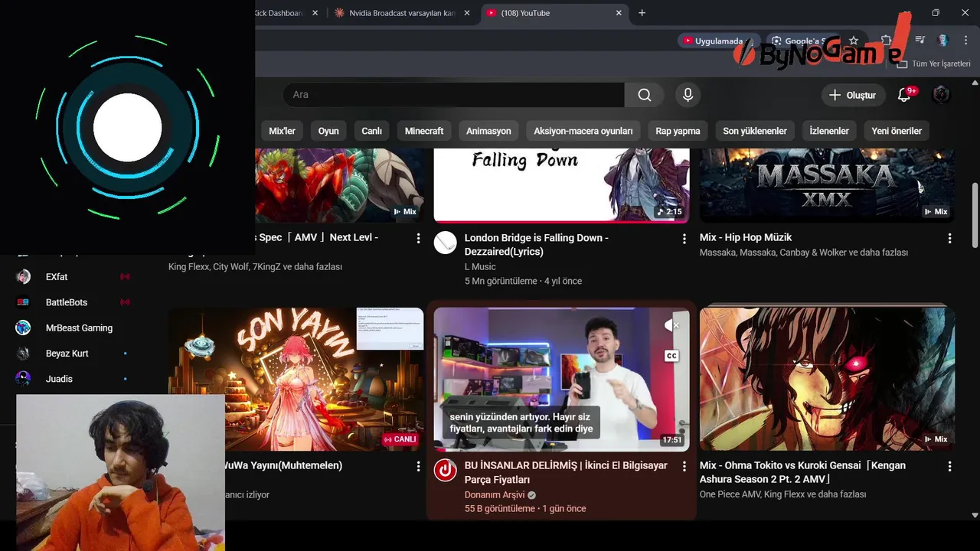Image resolution: width=980 pixels, height=551 pixels.
Task: Filter by Oyun chip
Action: click(x=328, y=131)
